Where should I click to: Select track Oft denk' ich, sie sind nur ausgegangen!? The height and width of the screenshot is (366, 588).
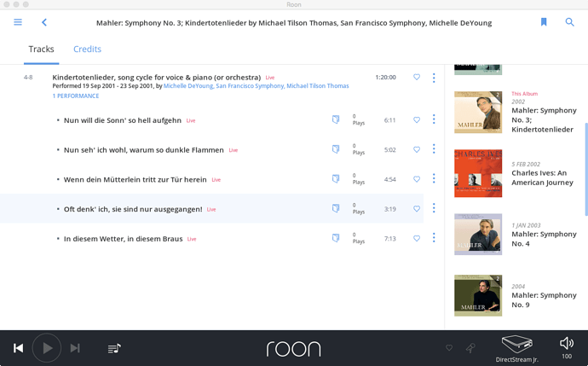pos(133,209)
